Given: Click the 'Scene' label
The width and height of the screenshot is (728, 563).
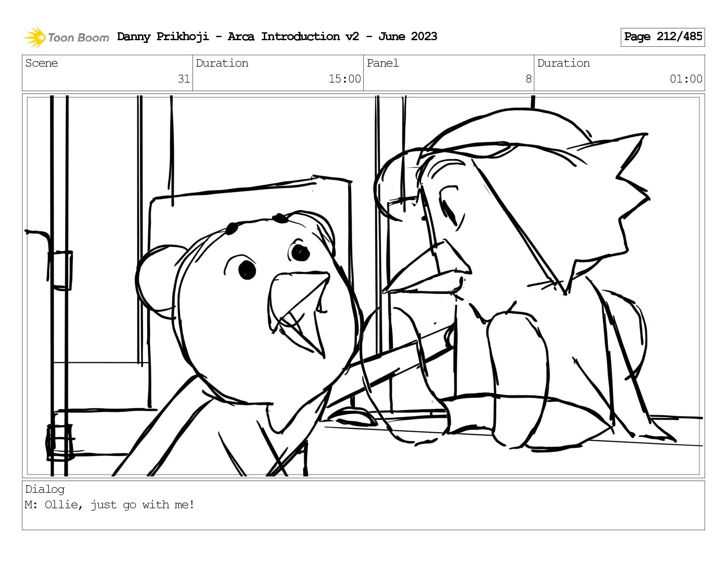Looking at the screenshot, I should coord(41,63).
